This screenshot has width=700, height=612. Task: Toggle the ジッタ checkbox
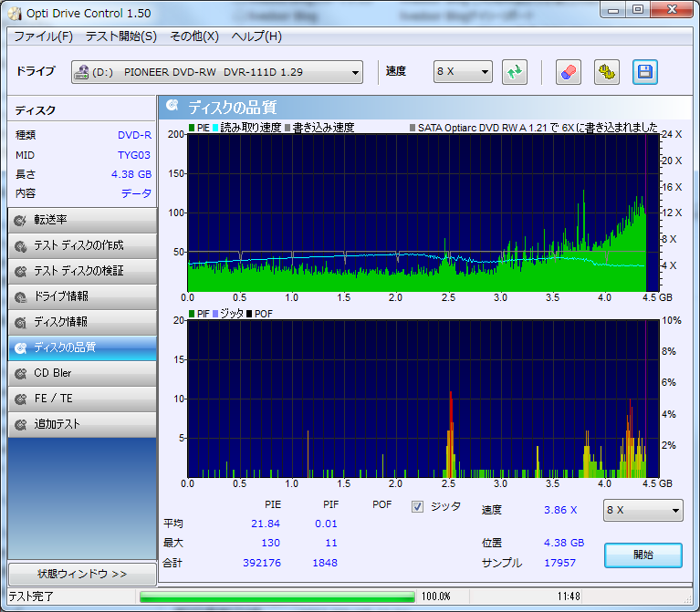coord(417,507)
